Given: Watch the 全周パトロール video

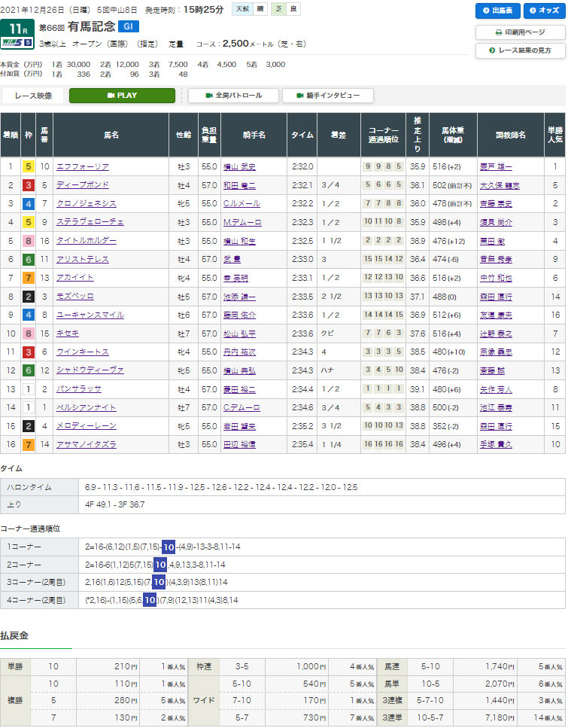Looking at the screenshot, I should click(232, 96).
